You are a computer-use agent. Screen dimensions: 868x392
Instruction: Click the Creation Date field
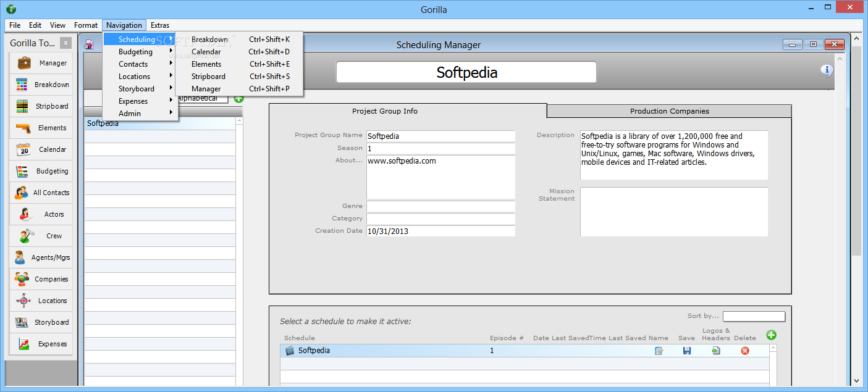(440, 231)
